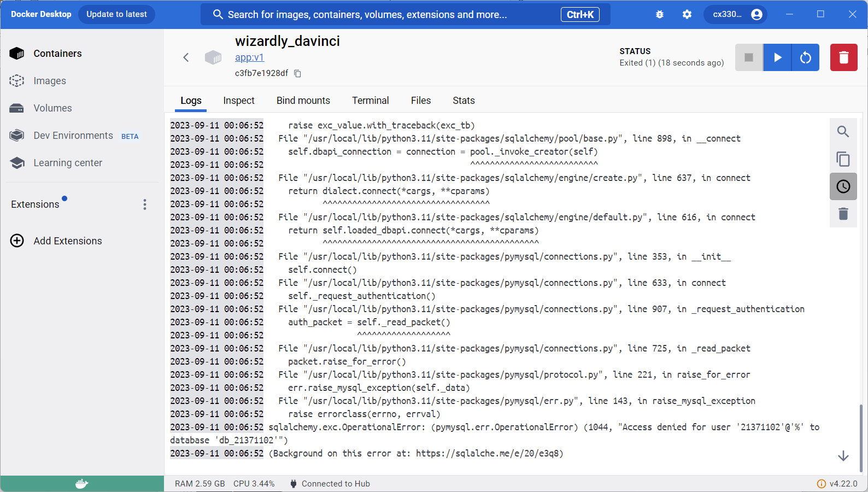Select Containers in the sidebar
This screenshot has width=868, height=492.
click(57, 54)
